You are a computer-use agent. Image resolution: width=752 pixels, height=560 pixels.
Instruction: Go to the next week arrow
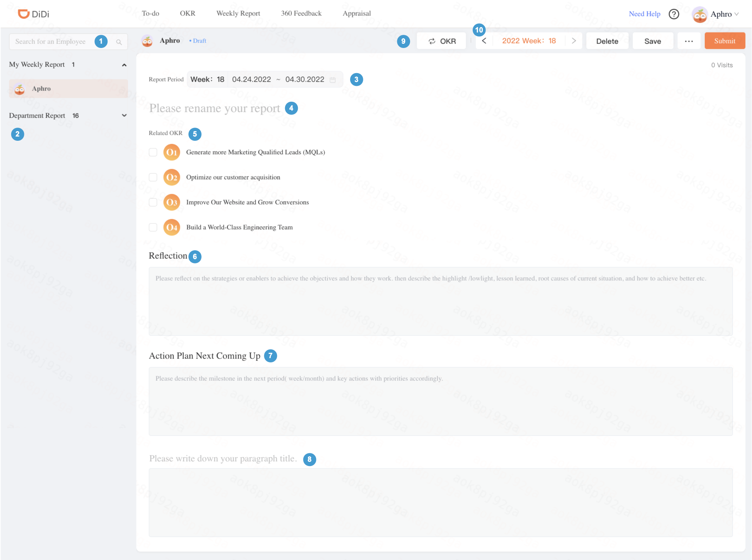point(574,41)
